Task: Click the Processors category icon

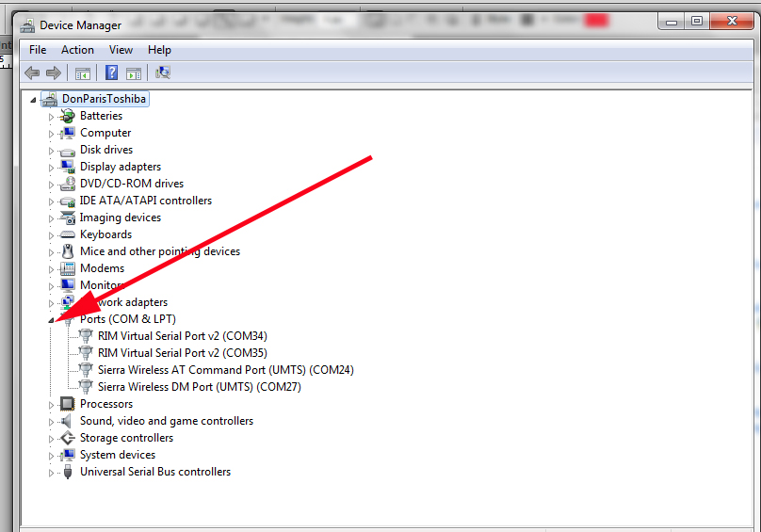Action: [68, 404]
